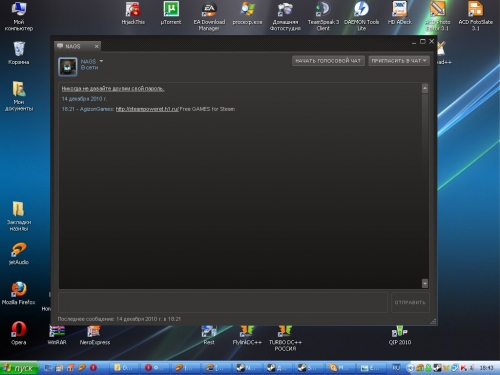Click НАЧАТЬ ГОЛОСОВОЙ ЧАТ button
This screenshot has height=375, width=500.
[328, 61]
